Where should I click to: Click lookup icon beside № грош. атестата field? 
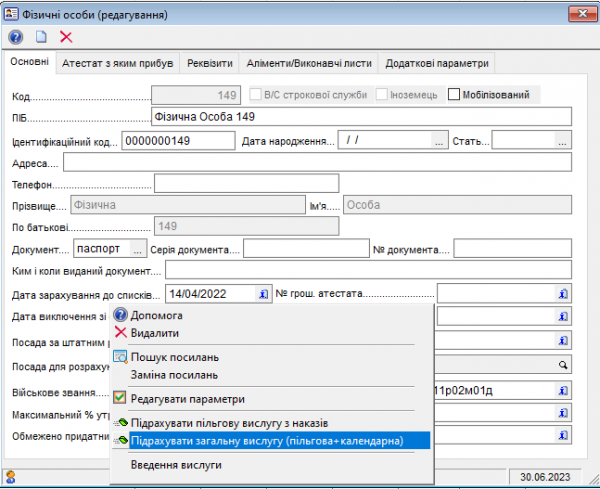[x=563, y=294]
